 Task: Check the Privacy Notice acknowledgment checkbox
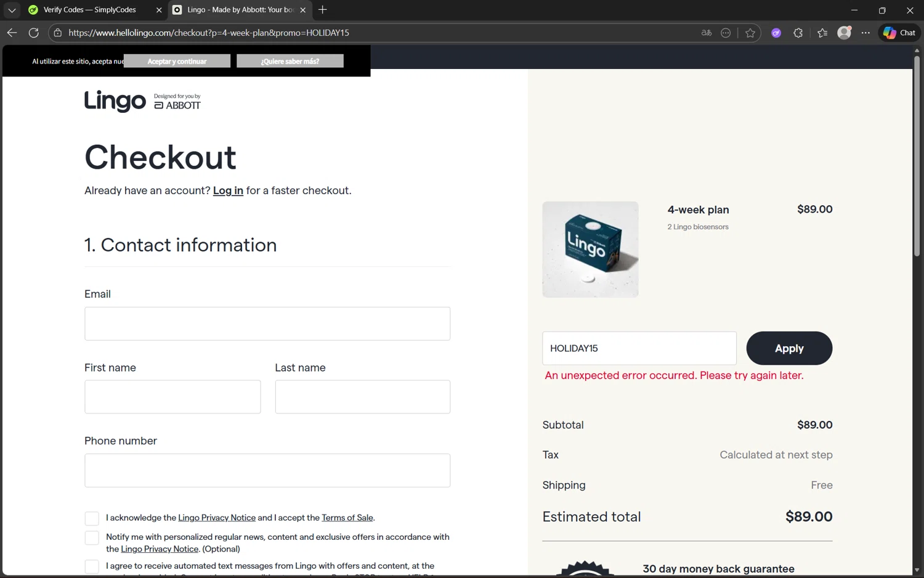(92, 518)
